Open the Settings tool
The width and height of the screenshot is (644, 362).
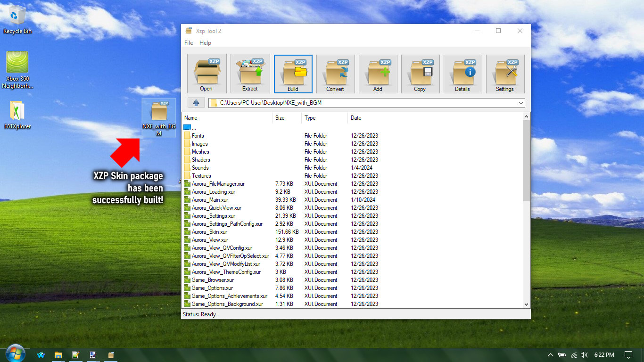505,74
